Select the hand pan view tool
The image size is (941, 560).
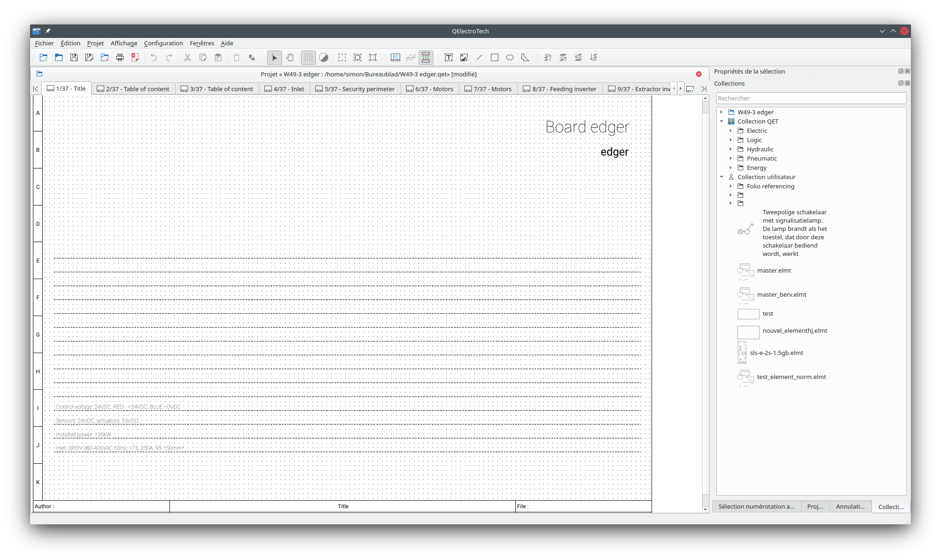point(290,57)
